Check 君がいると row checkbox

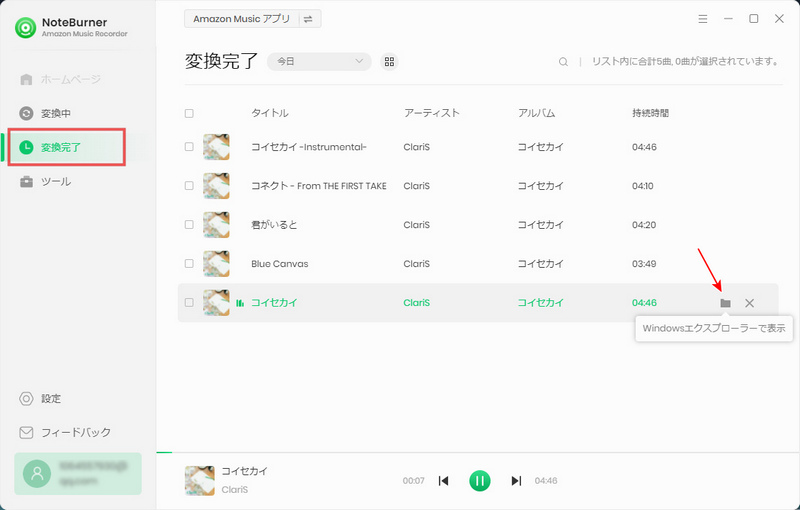(189, 224)
